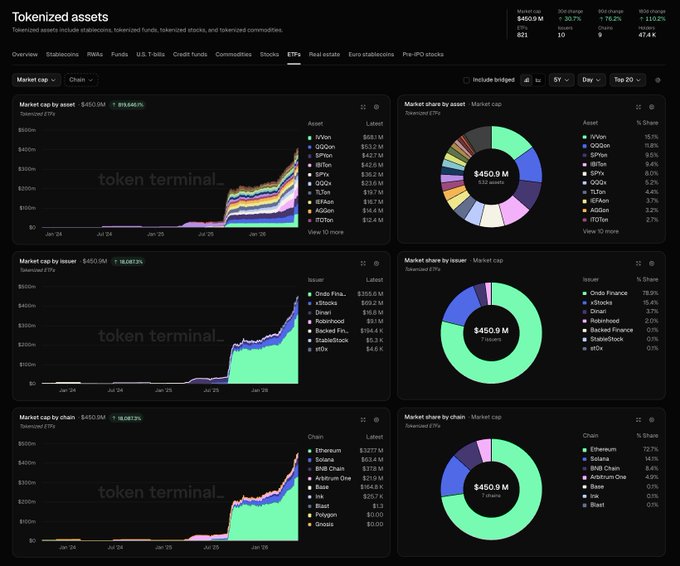The width and height of the screenshot is (680, 566).
Task: Open the Day granularity dropdown
Action: coord(591,80)
